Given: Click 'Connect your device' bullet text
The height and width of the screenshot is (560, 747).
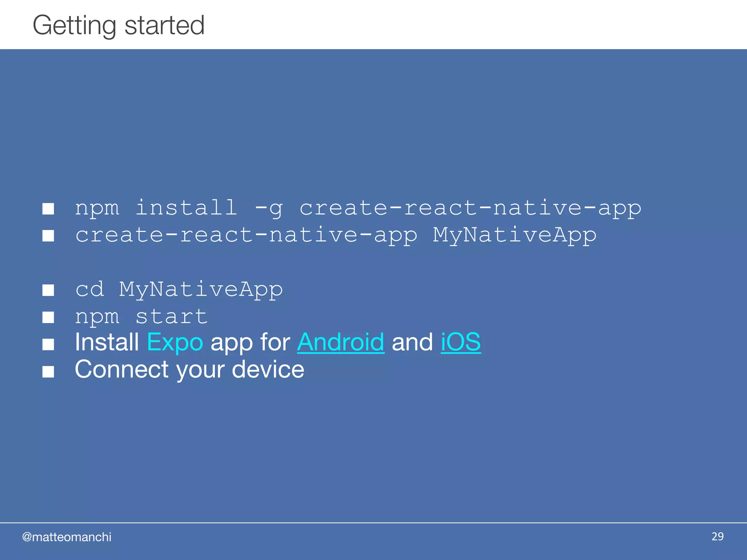Looking at the screenshot, I should point(189,370).
